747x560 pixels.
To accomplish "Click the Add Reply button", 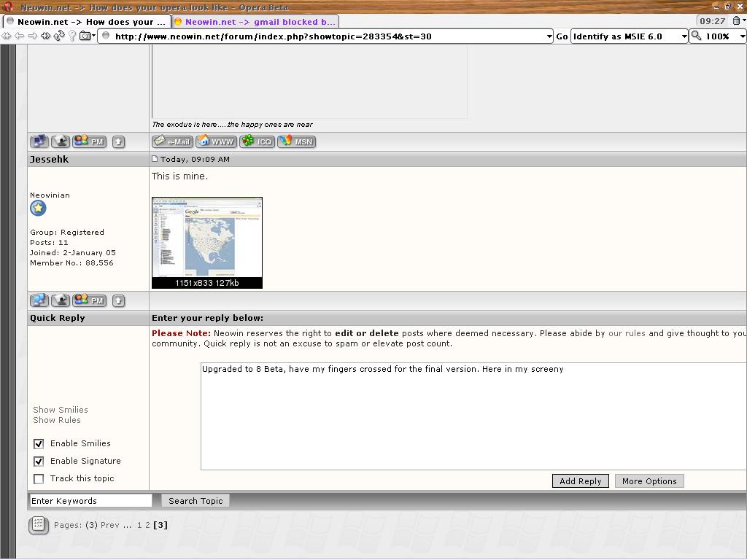I will point(580,481).
